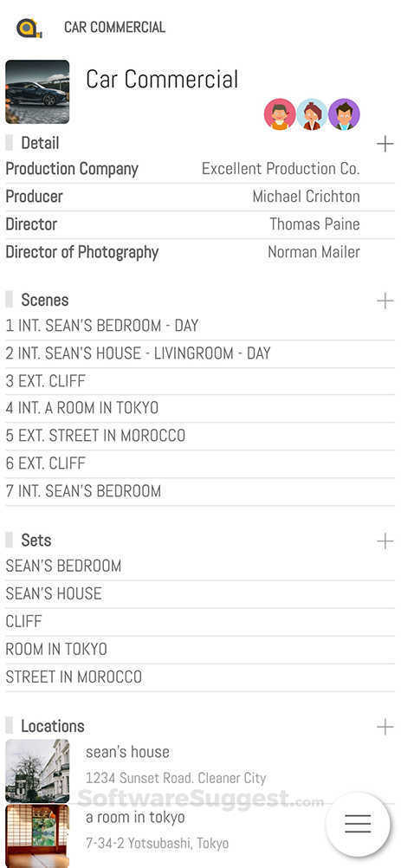
Task: Add a new set with Sets plus icon
Action: pos(385,541)
